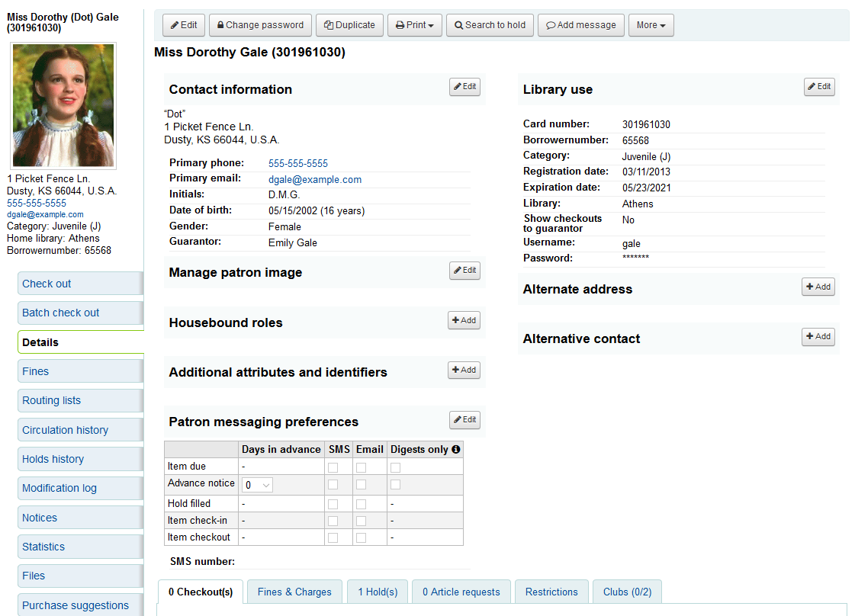This screenshot has height=616, width=855.
Task: Expand the More dropdown menu
Action: point(651,25)
